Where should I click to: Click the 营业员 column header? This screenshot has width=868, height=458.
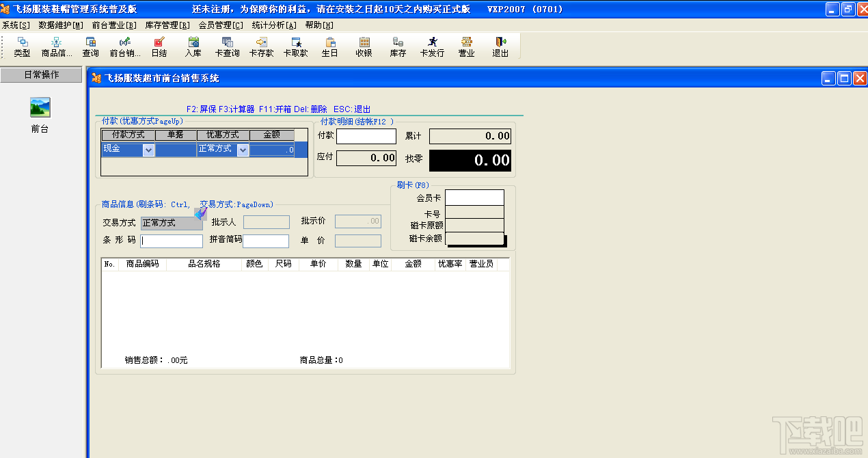tap(481, 264)
